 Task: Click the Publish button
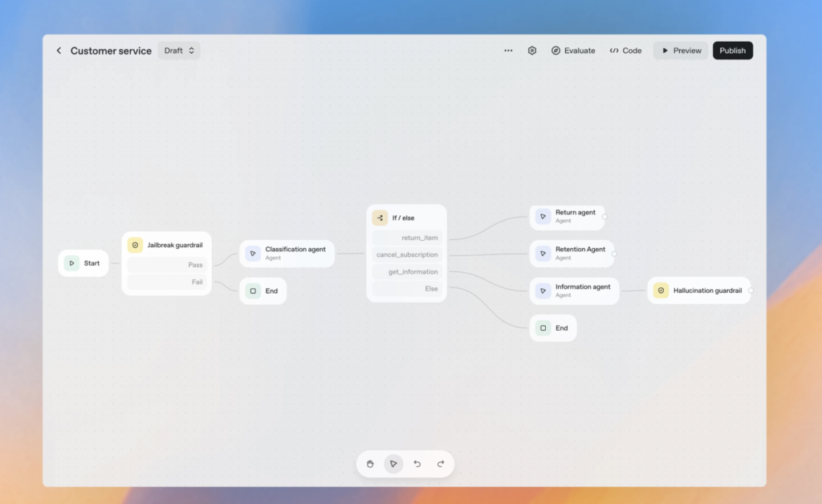pyautogui.click(x=732, y=51)
